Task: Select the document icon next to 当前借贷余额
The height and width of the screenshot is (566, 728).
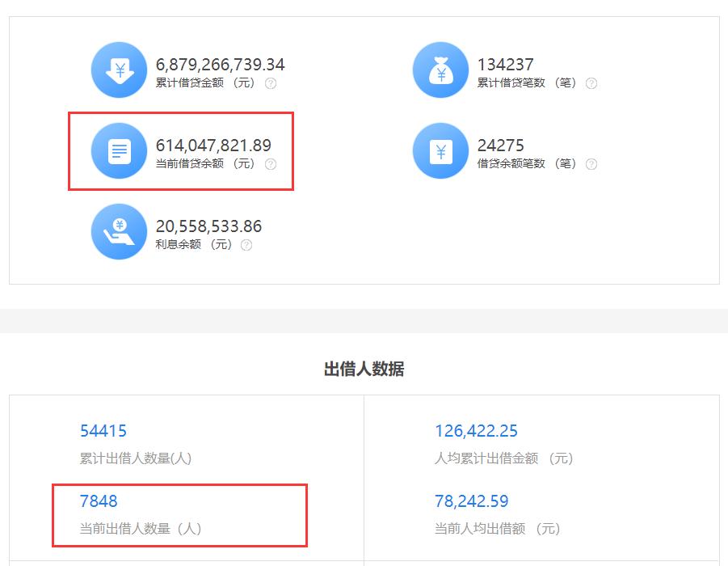Action: [119, 151]
